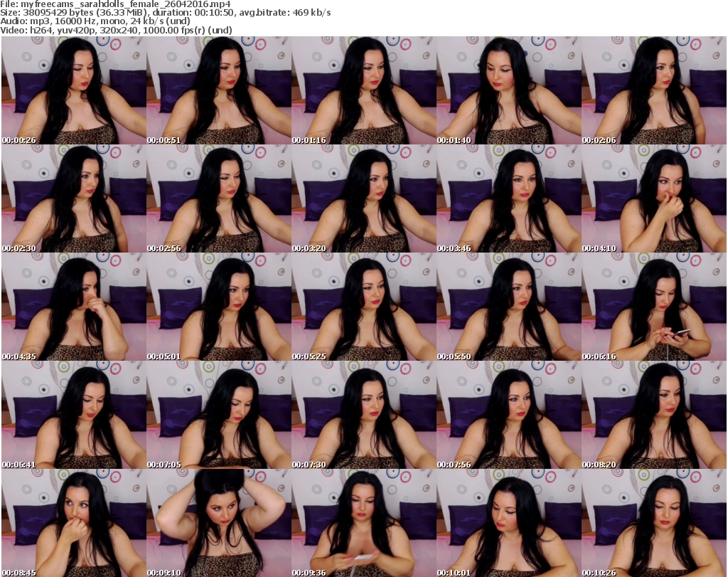Select the thumbnail frame stamped 00:00:51

[219, 90]
